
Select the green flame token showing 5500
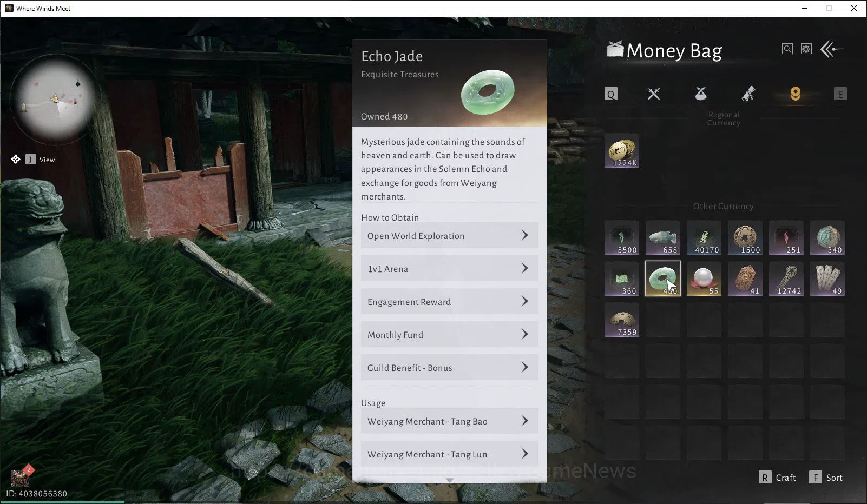(622, 238)
